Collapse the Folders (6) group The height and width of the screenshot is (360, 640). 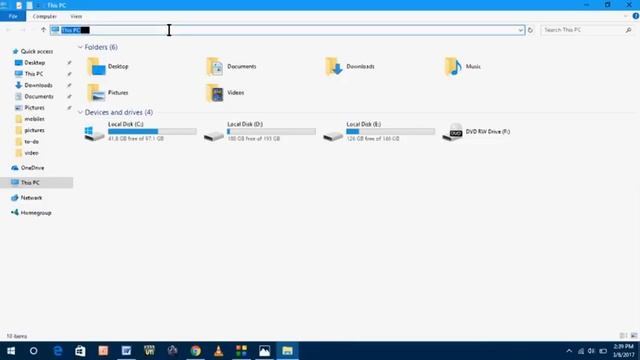(x=80, y=47)
